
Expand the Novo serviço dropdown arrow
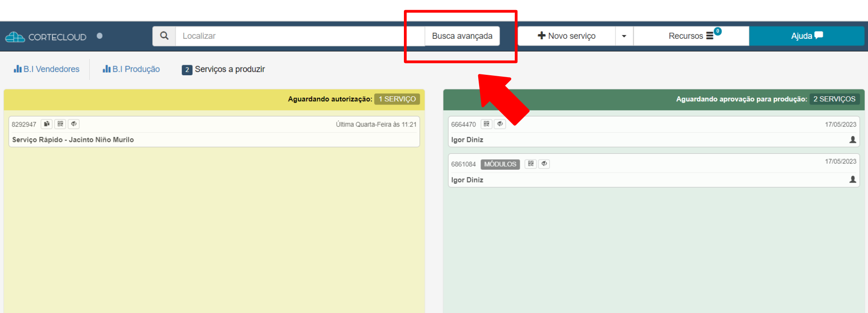pyautogui.click(x=624, y=36)
